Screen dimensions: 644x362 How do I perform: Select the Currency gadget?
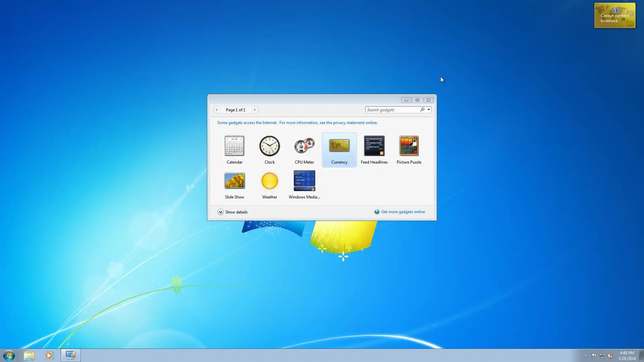pyautogui.click(x=339, y=146)
